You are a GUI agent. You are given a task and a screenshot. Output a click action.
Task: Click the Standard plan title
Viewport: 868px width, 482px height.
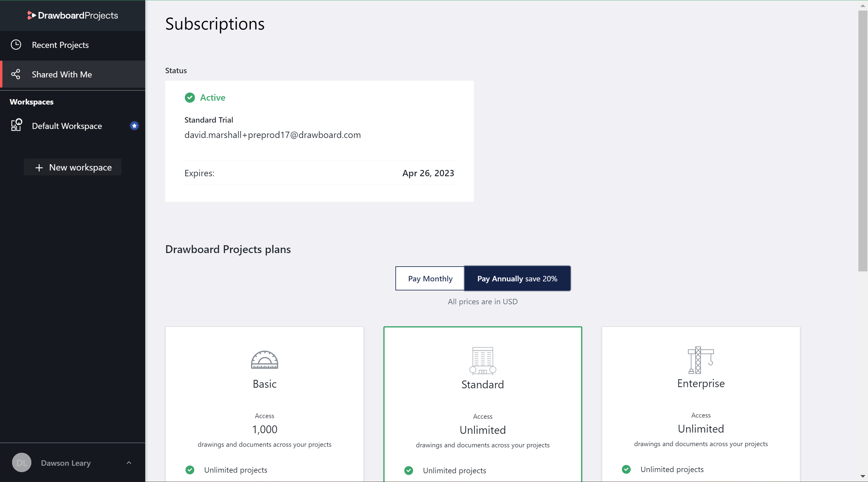point(483,385)
